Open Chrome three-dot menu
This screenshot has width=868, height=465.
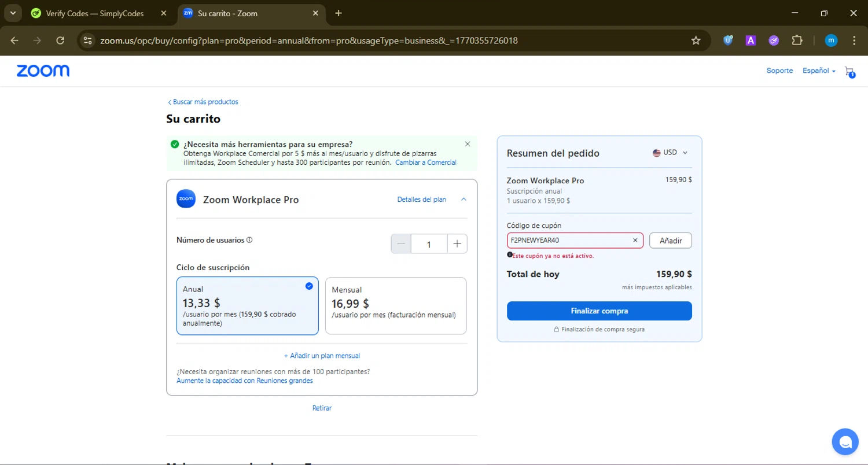click(x=854, y=40)
